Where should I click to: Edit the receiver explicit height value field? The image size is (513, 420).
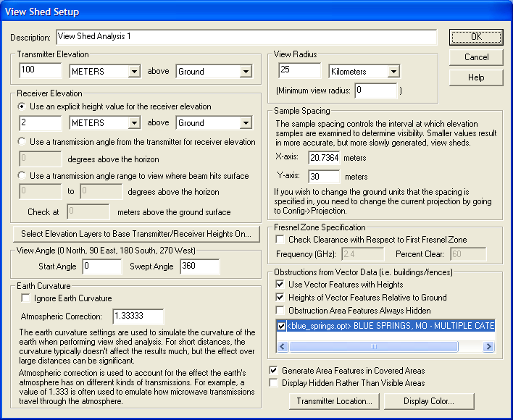(x=41, y=122)
